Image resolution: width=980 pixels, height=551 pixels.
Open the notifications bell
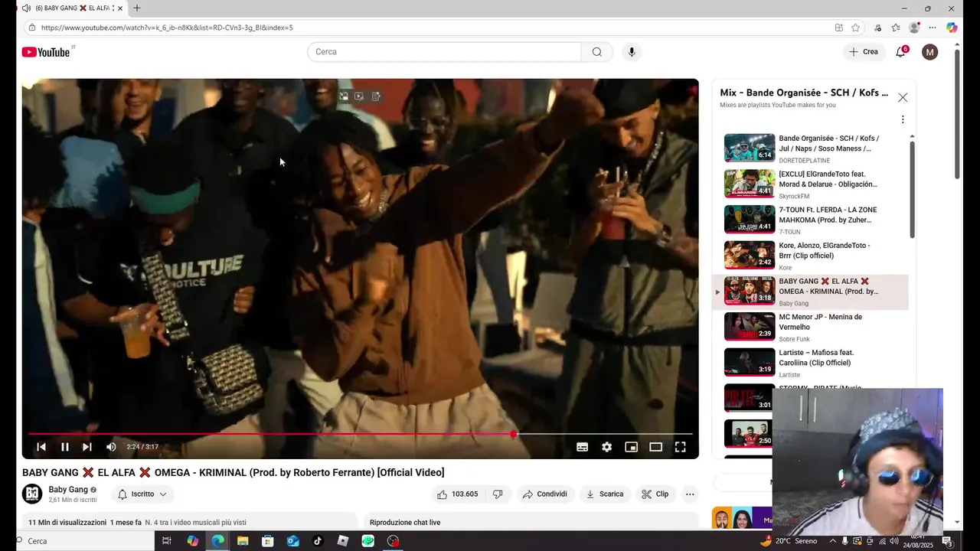900,52
